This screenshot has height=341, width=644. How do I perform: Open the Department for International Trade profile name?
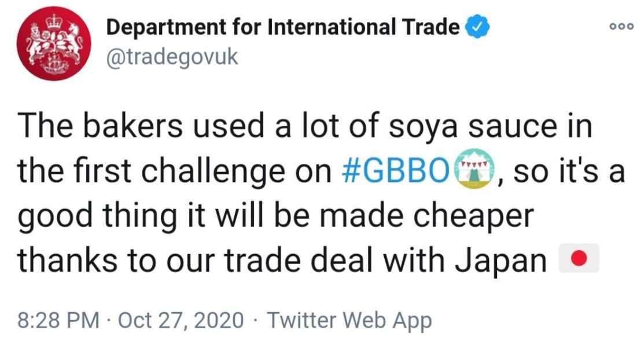point(283,28)
